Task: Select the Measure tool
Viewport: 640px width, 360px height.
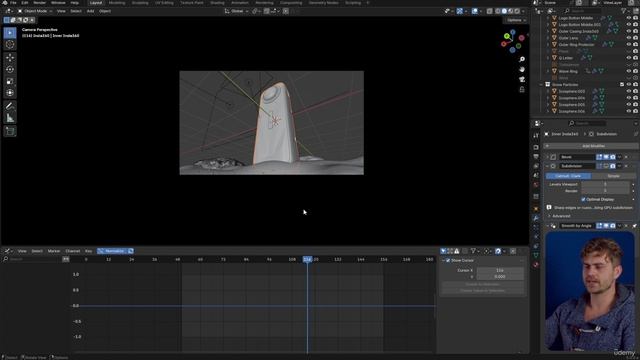Action: tap(10, 118)
